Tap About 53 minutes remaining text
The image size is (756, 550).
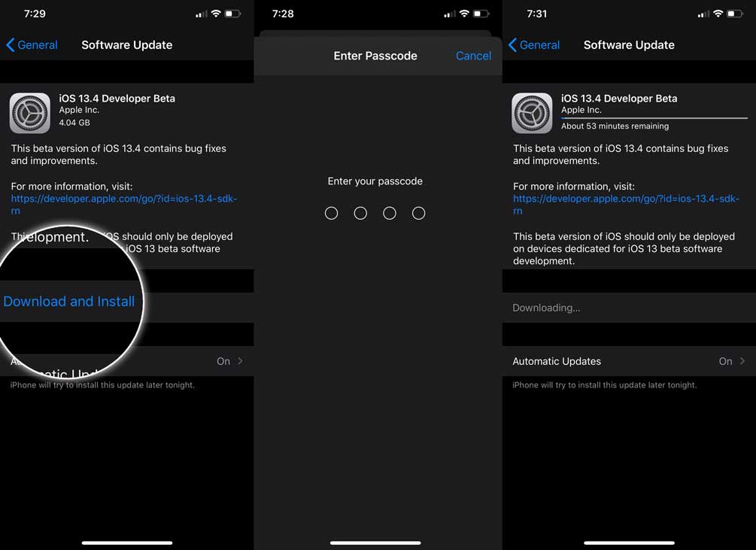615,126
